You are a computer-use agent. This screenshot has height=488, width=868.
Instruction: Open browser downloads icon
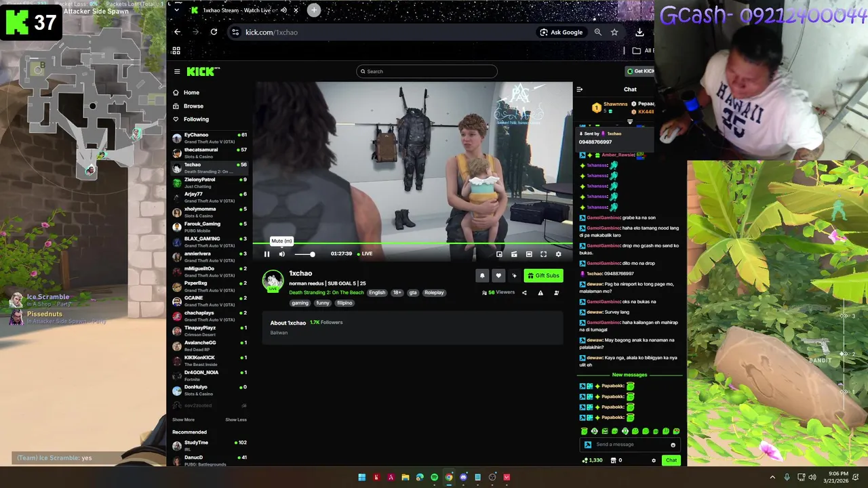click(639, 32)
